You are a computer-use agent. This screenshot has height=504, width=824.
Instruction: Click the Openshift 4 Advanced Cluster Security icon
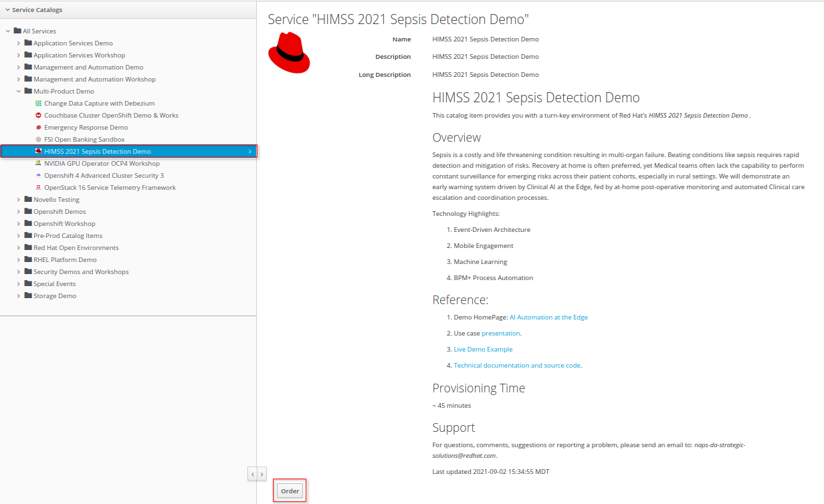tap(39, 176)
